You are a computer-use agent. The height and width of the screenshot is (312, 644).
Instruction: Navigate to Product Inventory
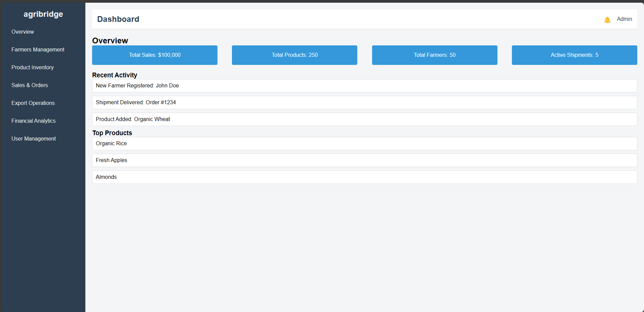click(x=33, y=67)
